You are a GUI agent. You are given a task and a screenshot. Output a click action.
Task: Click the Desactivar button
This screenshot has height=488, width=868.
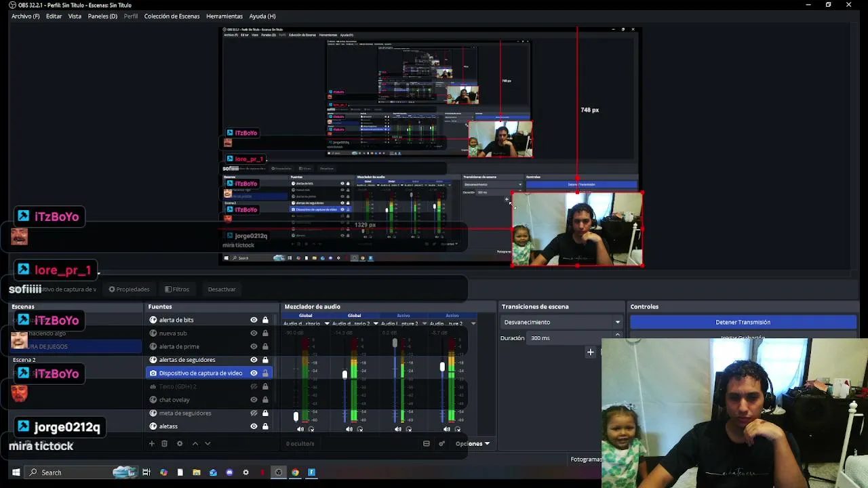click(x=222, y=289)
